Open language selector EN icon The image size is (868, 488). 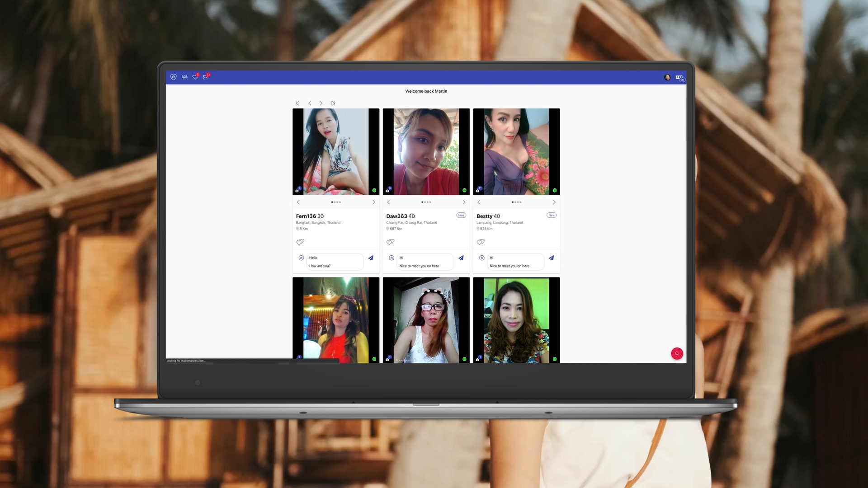(680, 78)
